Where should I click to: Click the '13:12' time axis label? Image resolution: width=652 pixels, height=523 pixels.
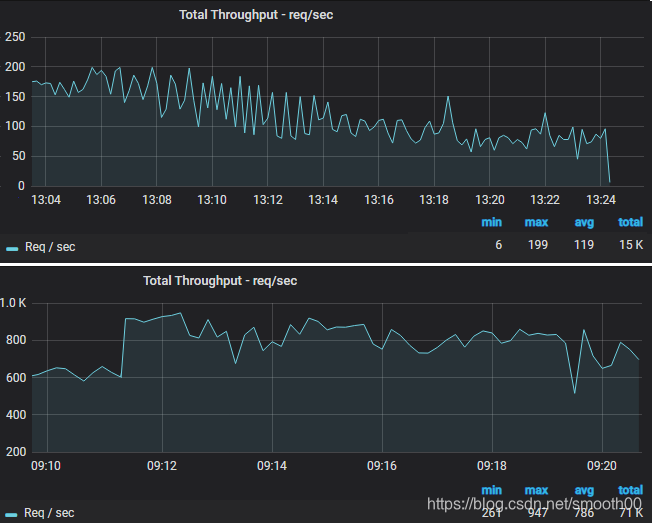(x=268, y=200)
